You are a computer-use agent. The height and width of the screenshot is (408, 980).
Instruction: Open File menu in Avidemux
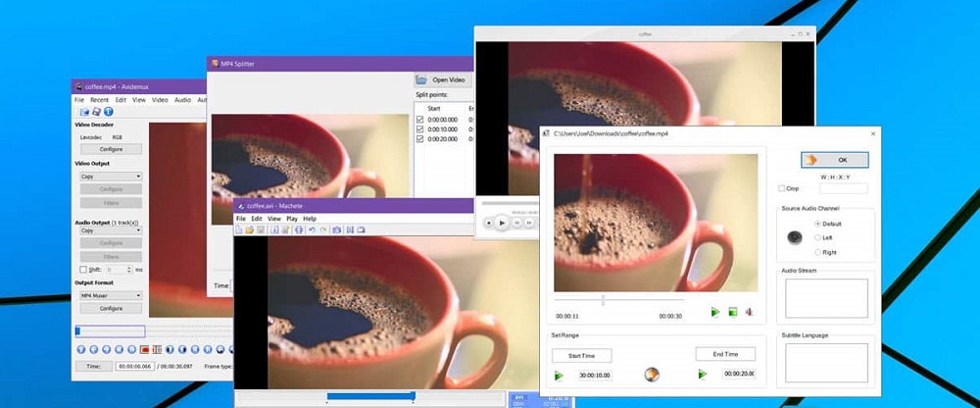pyautogui.click(x=79, y=100)
